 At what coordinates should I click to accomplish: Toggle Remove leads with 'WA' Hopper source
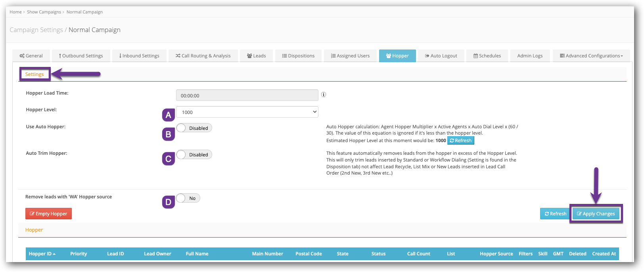point(188,198)
